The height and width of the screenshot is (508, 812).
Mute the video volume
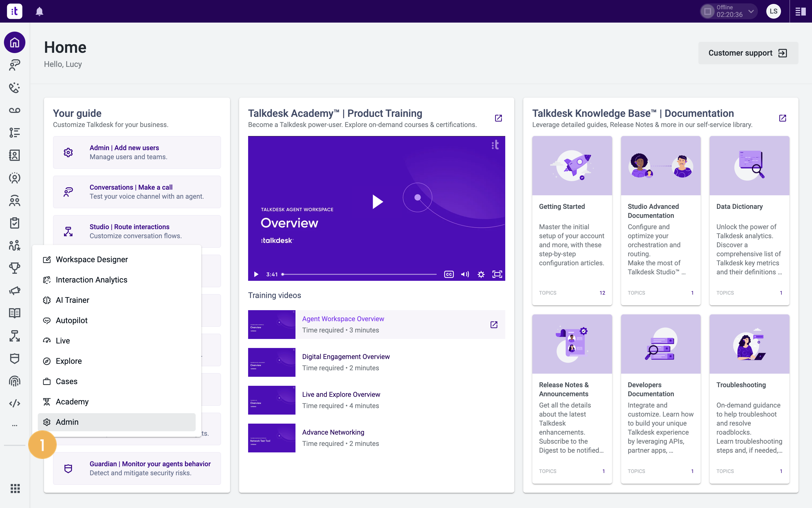[x=465, y=274]
